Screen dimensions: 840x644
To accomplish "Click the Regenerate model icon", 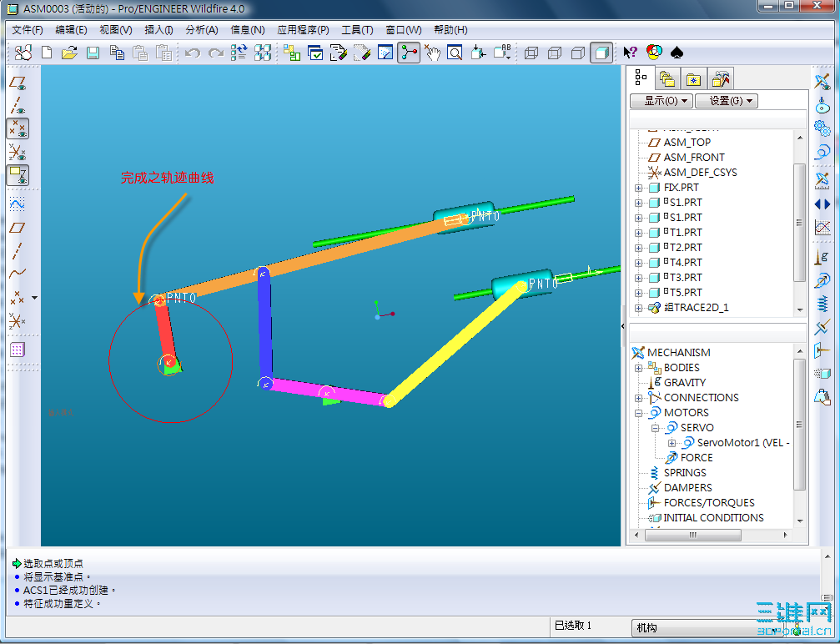I will (239, 53).
